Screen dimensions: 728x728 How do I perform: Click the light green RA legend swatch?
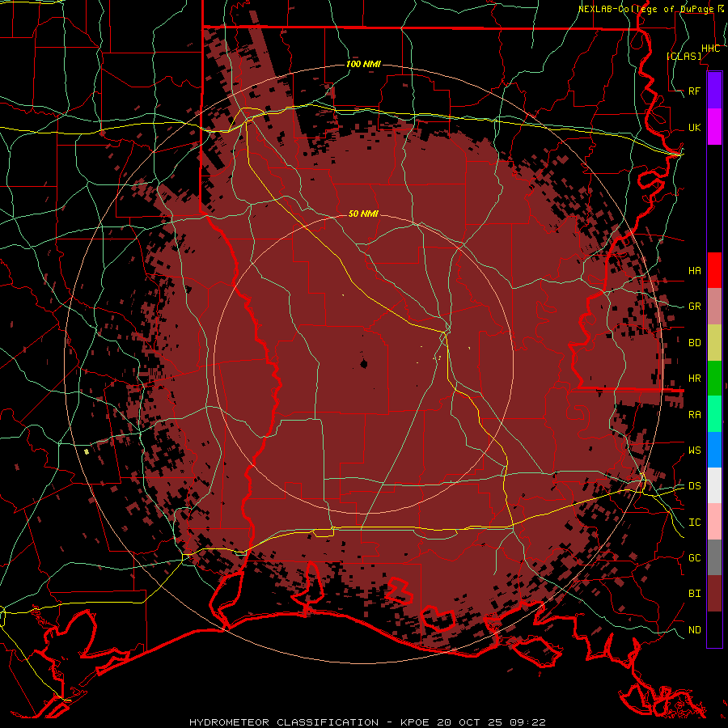point(714,414)
